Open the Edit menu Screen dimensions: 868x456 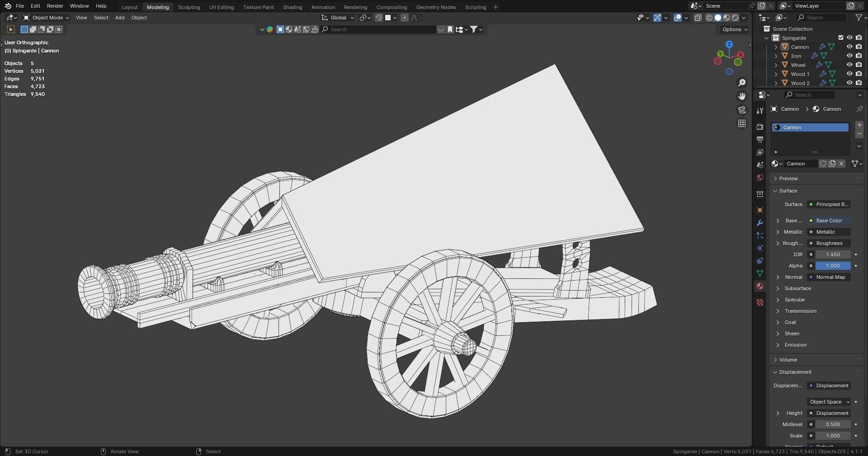(35, 6)
